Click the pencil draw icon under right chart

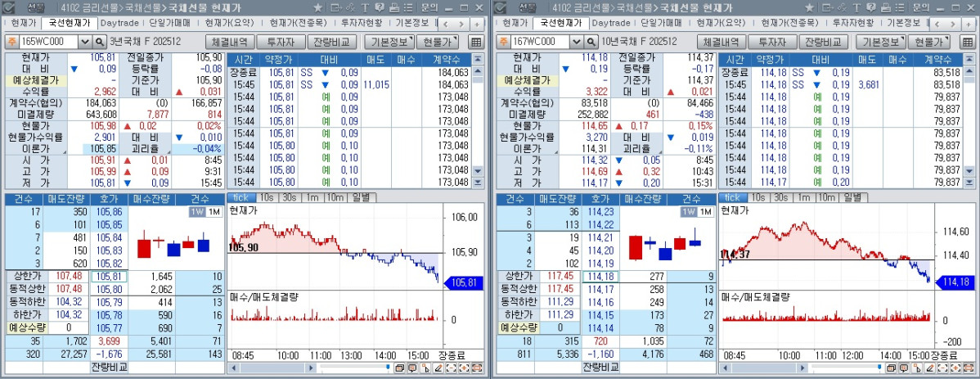pos(929,368)
